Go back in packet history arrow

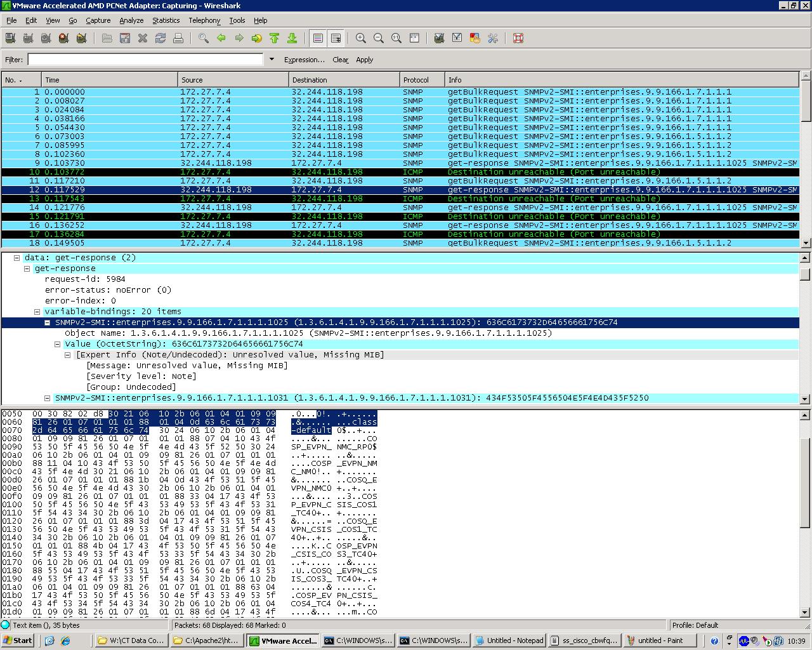[x=221, y=38]
